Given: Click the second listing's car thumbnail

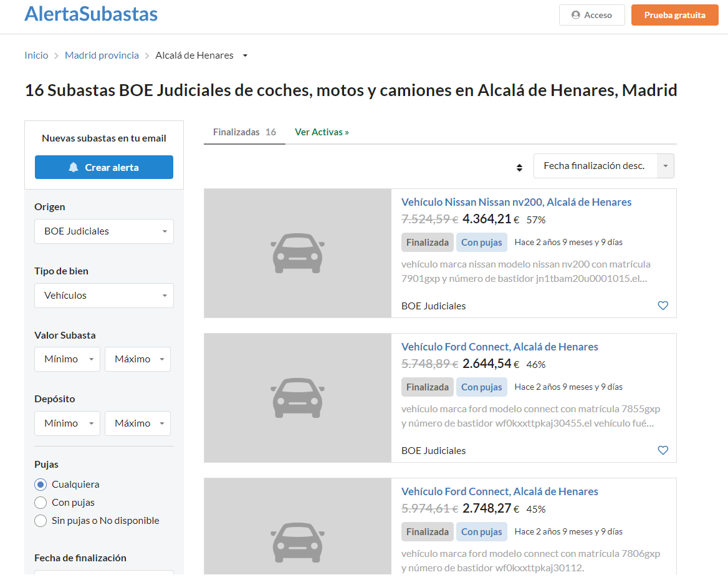Looking at the screenshot, I should click(297, 398).
